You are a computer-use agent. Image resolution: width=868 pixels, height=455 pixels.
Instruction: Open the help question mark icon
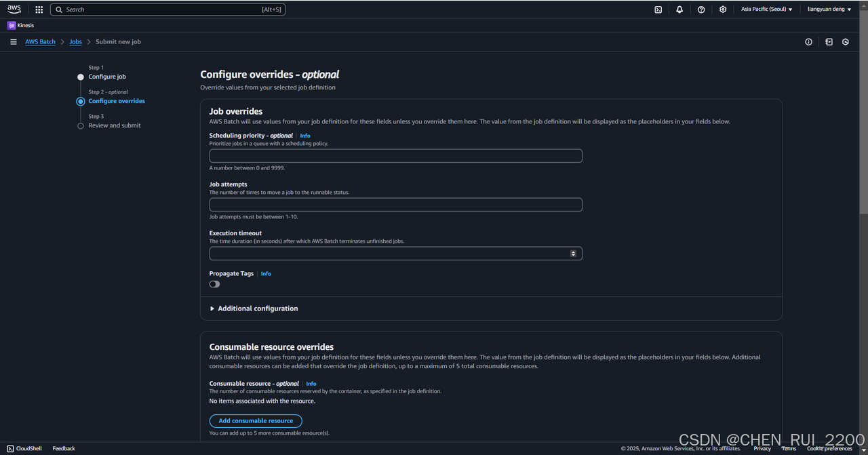tap(701, 9)
